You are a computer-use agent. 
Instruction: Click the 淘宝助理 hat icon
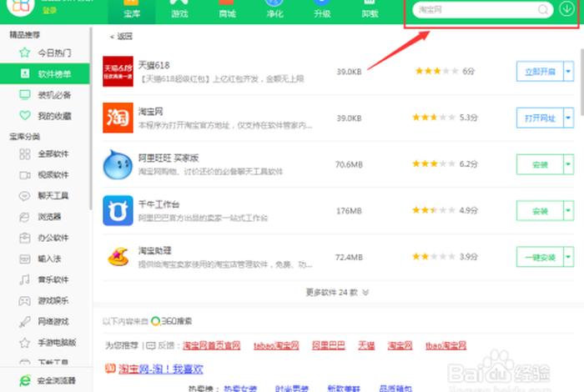click(x=118, y=257)
